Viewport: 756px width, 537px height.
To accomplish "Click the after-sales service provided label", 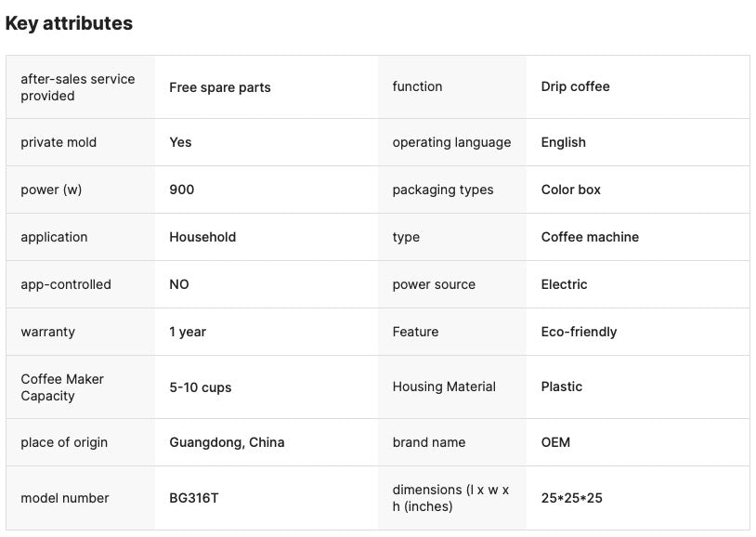I will [78, 87].
